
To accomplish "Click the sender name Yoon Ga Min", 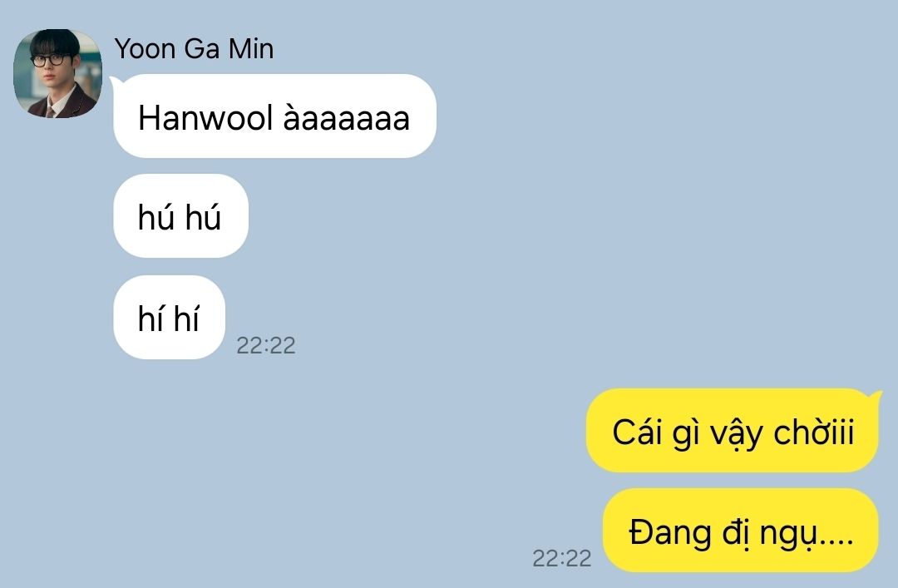I will 194,49.
